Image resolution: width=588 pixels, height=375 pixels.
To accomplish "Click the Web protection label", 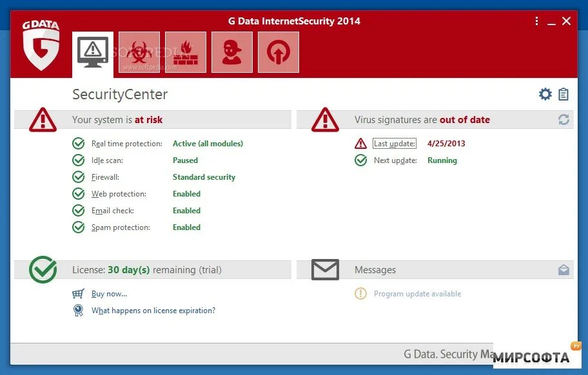I will coord(119,194).
